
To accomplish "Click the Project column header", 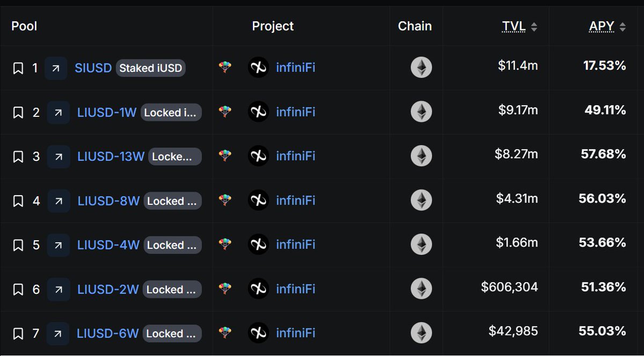I will tap(273, 26).
